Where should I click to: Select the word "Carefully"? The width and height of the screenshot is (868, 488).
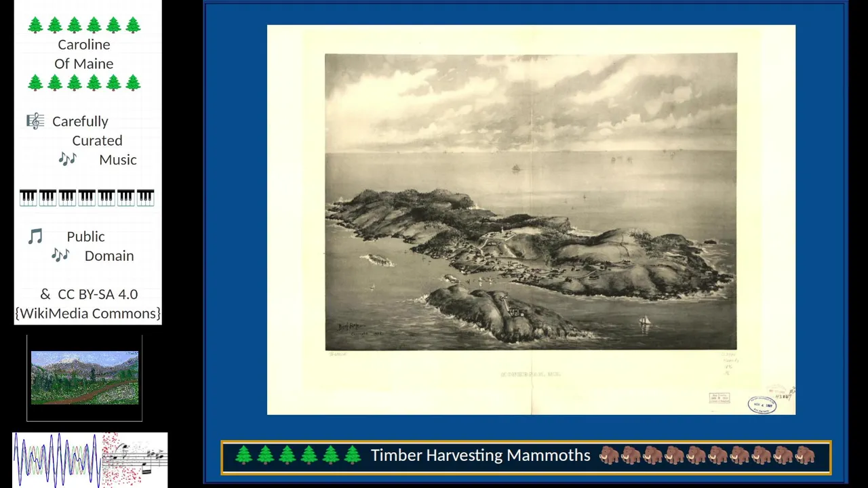click(80, 121)
